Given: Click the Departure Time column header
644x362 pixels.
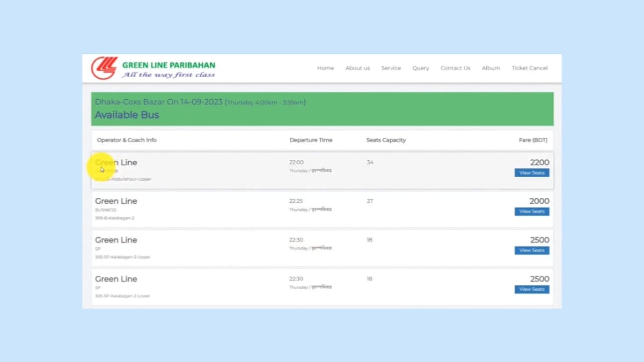Looking at the screenshot, I should tap(311, 140).
